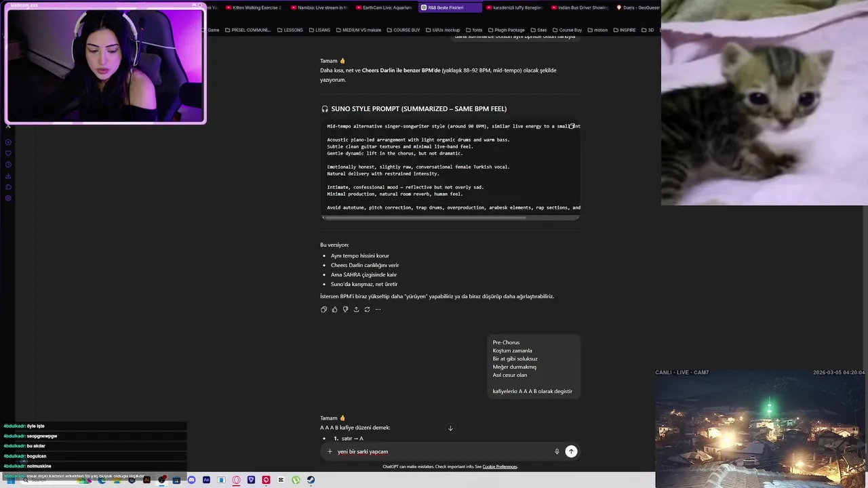
Task: Open the motion bookmarks folder
Action: click(x=597, y=30)
